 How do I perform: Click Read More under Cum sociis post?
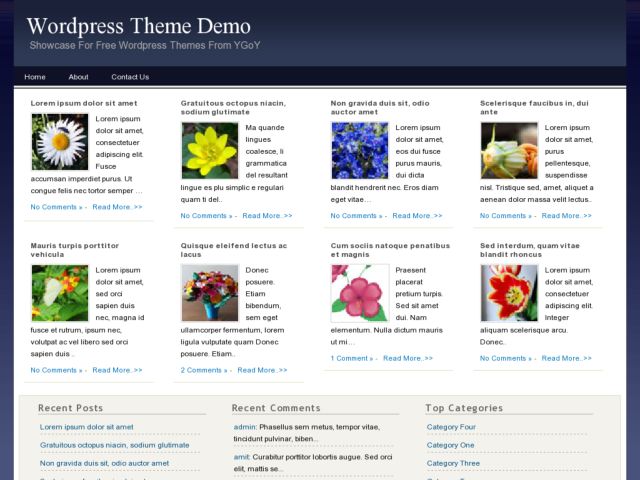408,358
